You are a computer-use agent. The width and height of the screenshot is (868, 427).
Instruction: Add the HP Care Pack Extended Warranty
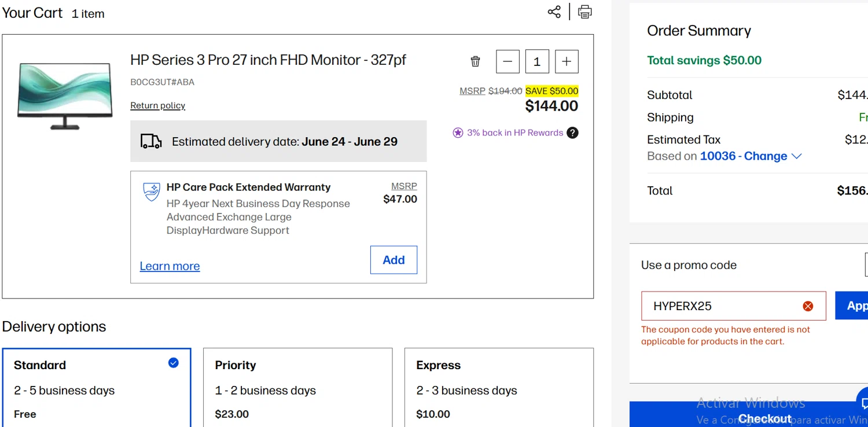[393, 260]
